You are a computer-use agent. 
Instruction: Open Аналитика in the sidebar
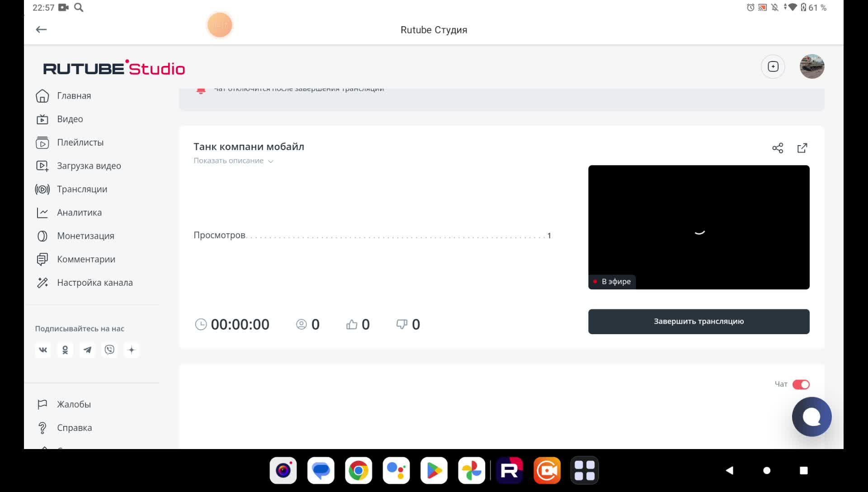[79, 213]
